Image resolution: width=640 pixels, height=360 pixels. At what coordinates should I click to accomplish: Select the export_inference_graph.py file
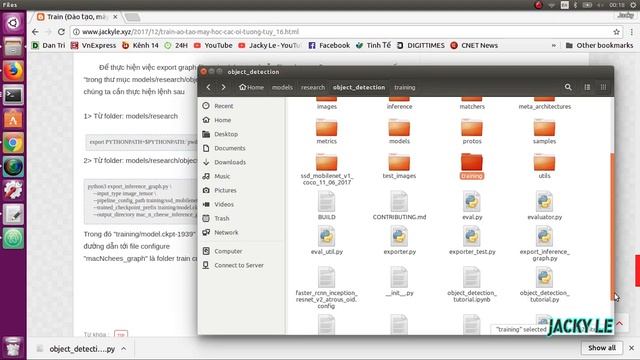[x=544, y=244]
